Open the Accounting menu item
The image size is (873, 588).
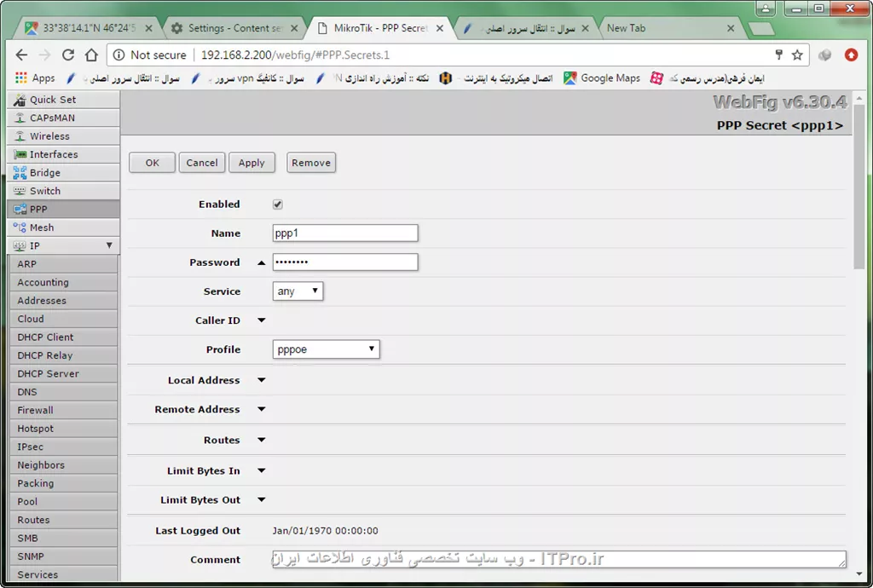pos(63,283)
